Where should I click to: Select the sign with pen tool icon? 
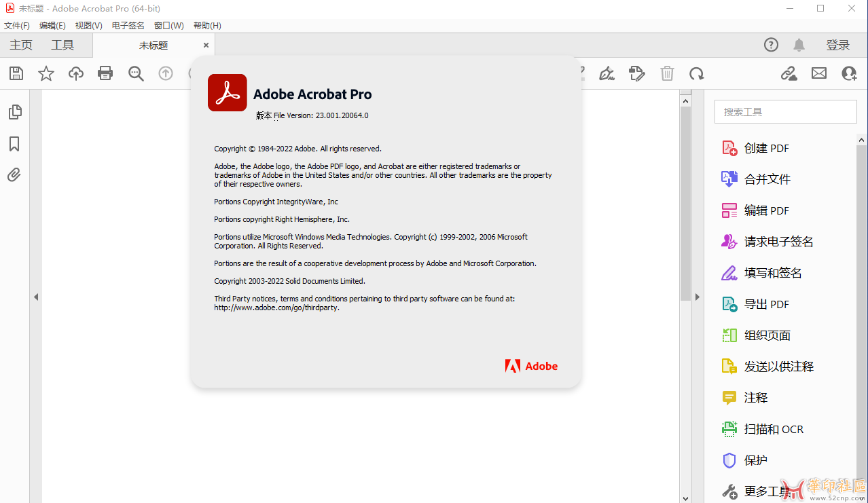607,73
